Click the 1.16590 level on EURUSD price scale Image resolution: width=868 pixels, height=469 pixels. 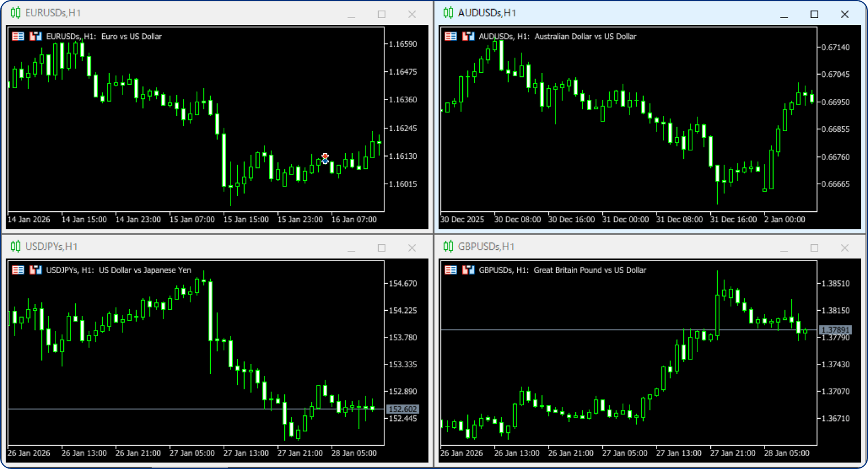click(x=403, y=44)
